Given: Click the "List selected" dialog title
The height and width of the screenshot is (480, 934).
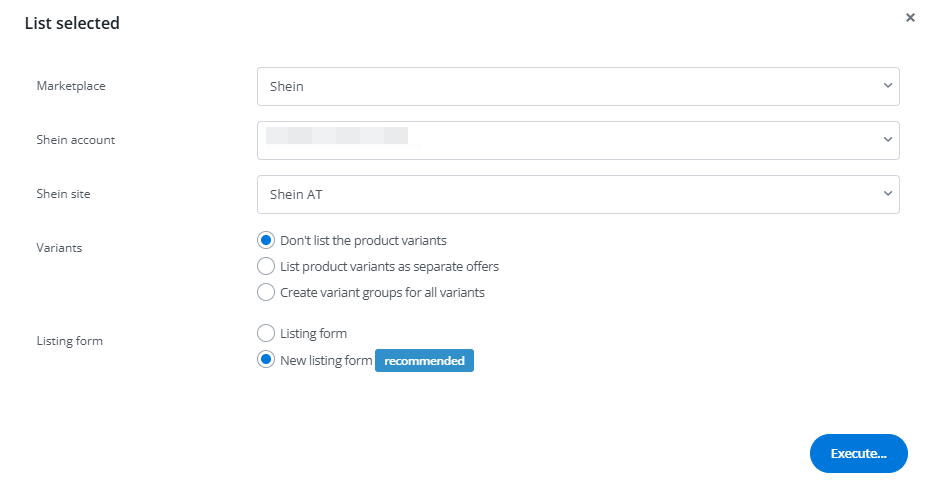Looking at the screenshot, I should (72, 23).
